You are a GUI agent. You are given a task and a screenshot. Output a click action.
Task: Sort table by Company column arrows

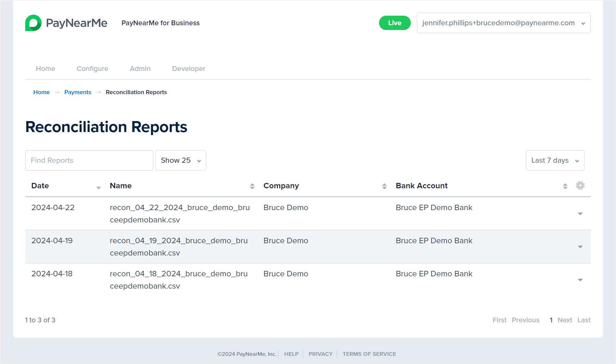[384, 186]
